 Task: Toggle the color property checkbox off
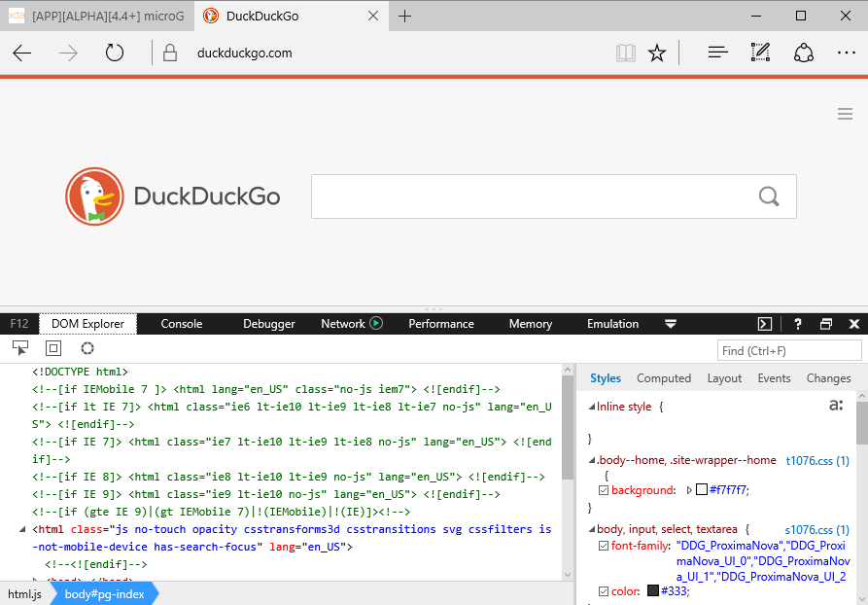pyautogui.click(x=604, y=589)
